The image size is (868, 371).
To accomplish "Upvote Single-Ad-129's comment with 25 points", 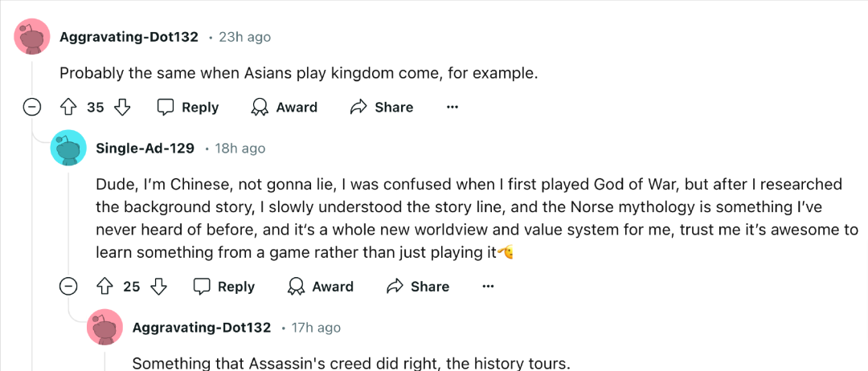I will click(x=104, y=287).
